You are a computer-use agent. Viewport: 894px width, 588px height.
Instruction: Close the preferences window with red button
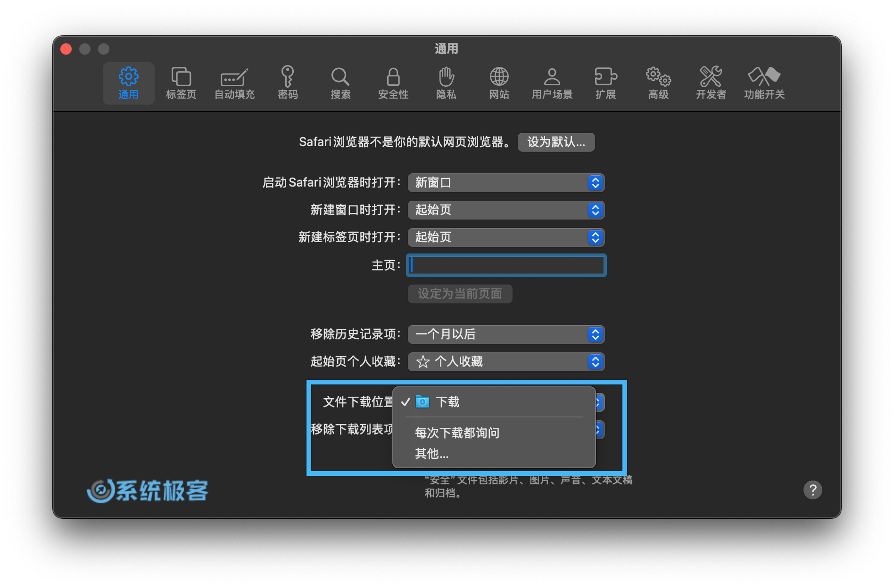[66, 49]
